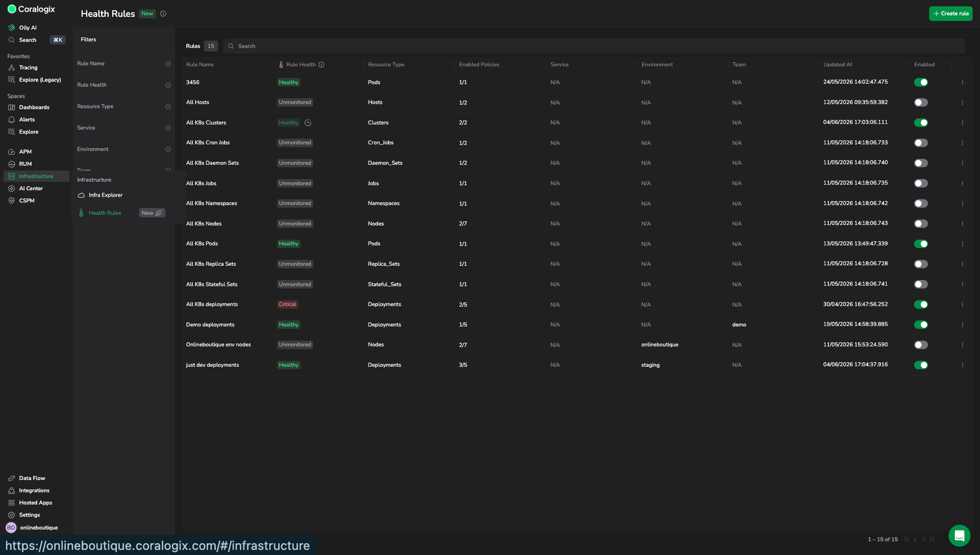Click the AI Center icon

click(11, 188)
